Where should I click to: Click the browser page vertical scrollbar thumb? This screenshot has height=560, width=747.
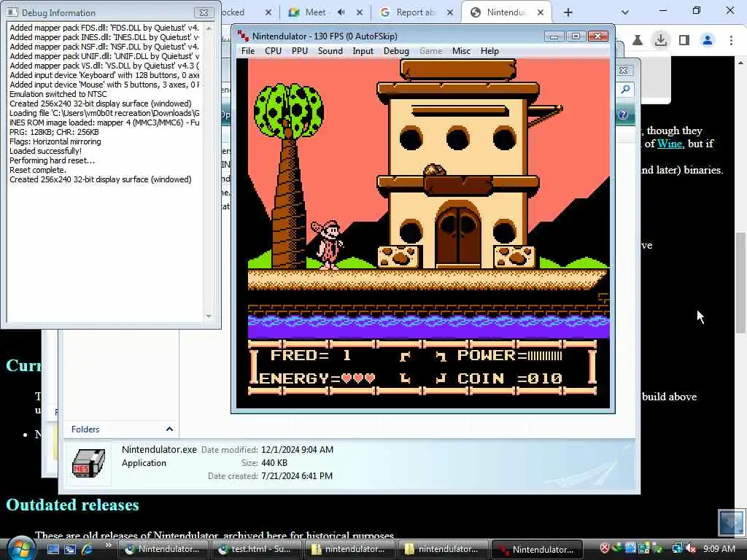(741, 283)
